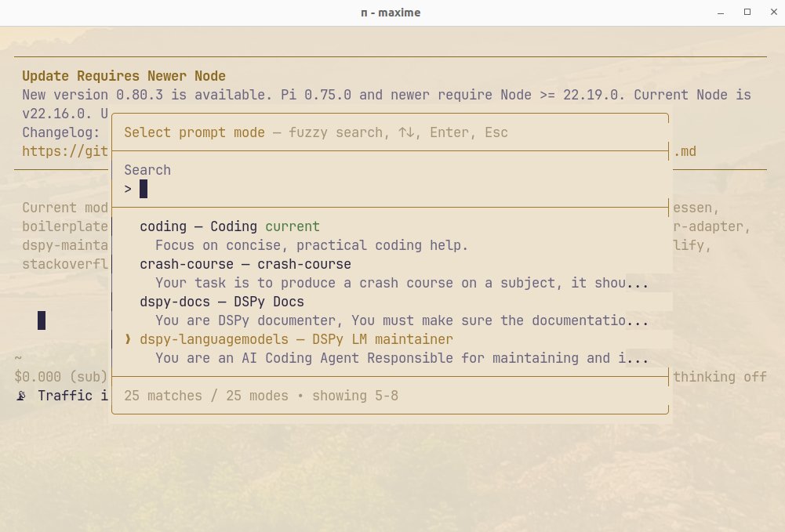The width and height of the screenshot is (785, 532).
Task: Minimize the π - maxime window
Action: [x=721, y=13]
